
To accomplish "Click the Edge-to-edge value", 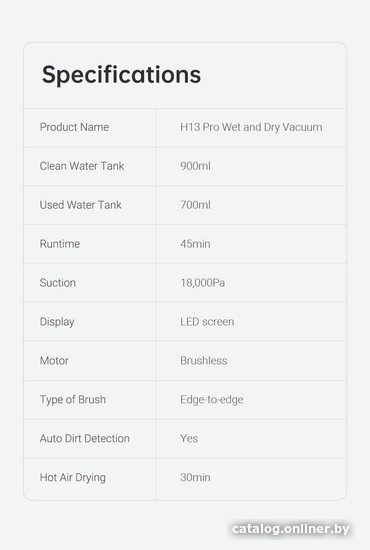I will pos(212,400).
